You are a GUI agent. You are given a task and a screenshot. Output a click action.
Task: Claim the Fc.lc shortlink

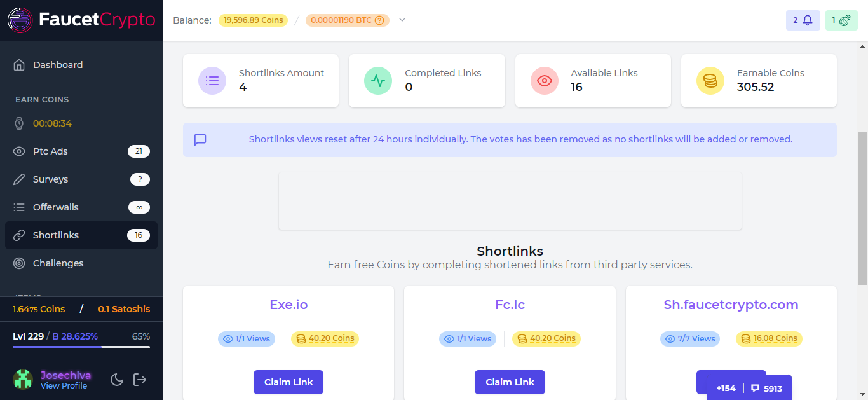[x=510, y=382]
